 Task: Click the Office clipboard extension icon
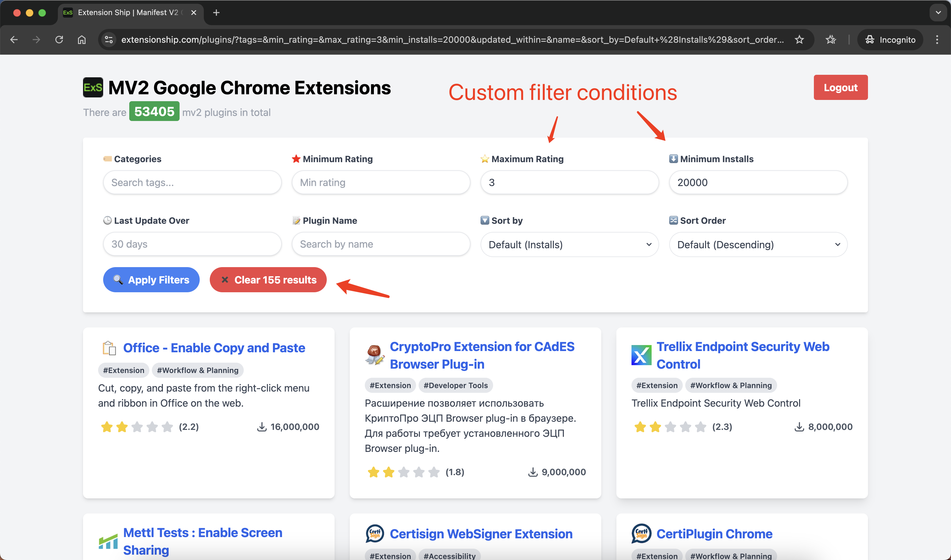pos(109,348)
